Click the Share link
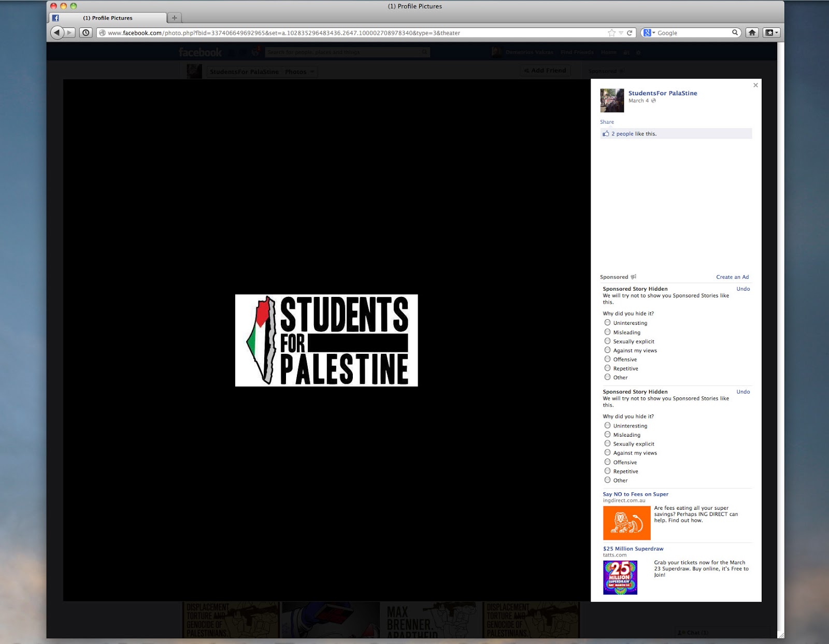Image resolution: width=829 pixels, height=644 pixels. coord(607,122)
